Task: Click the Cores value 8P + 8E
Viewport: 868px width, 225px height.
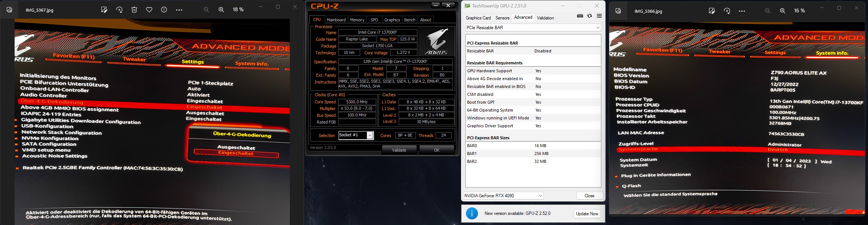Action: pos(405,135)
